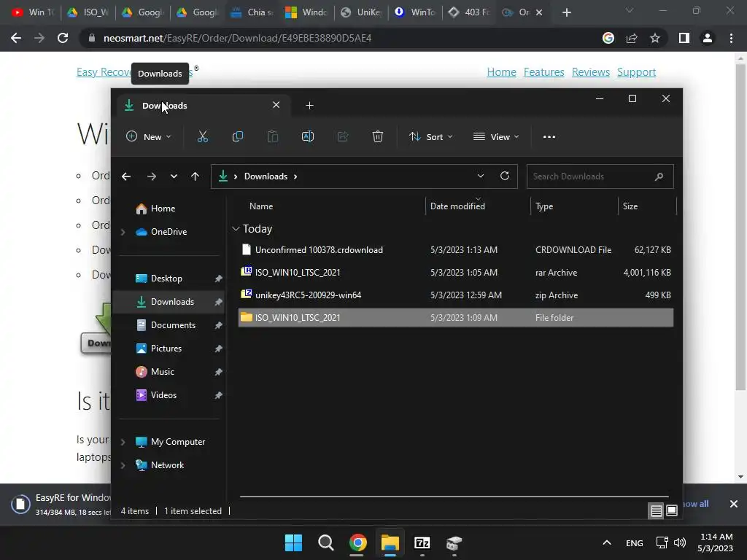The width and height of the screenshot is (747, 560).
Task: Show hidden system tray icons
Action: (x=606, y=542)
